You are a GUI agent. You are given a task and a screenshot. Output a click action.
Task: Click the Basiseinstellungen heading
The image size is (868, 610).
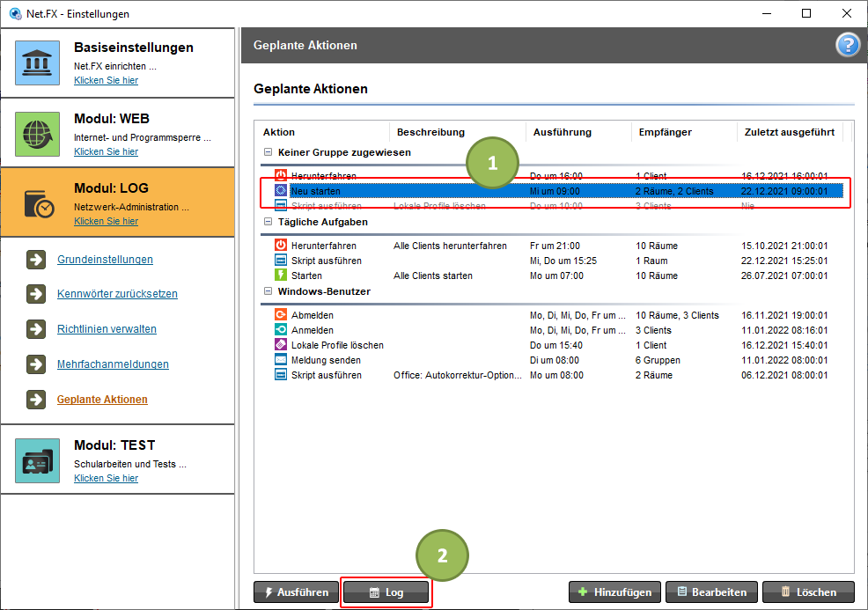pyautogui.click(x=134, y=48)
